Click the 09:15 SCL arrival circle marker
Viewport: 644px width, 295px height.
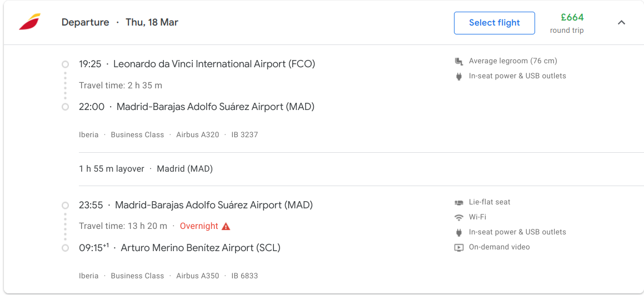[x=65, y=248]
